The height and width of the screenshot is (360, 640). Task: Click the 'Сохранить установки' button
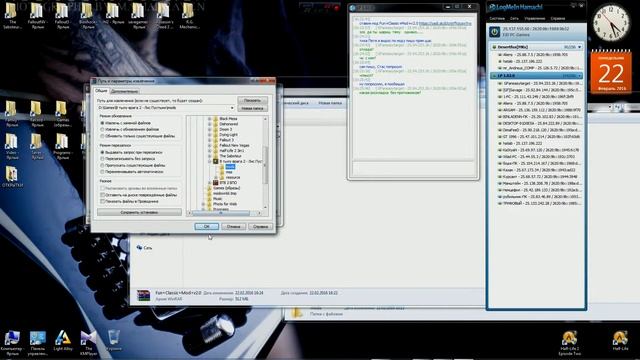pyautogui.click(x=139, y=212)
